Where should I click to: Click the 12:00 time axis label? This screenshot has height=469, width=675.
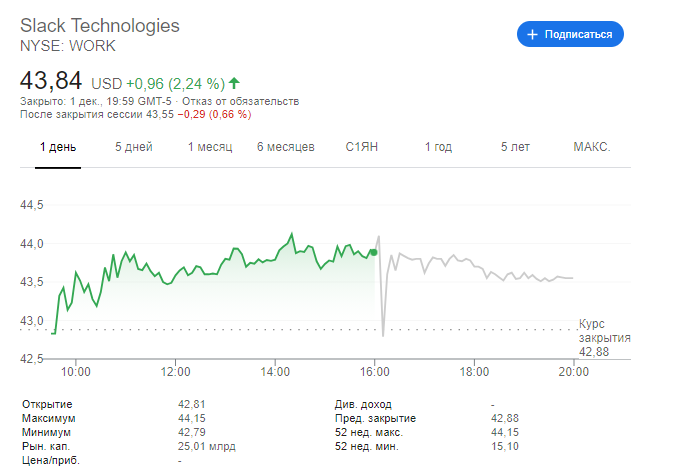[x=176, y=372]
